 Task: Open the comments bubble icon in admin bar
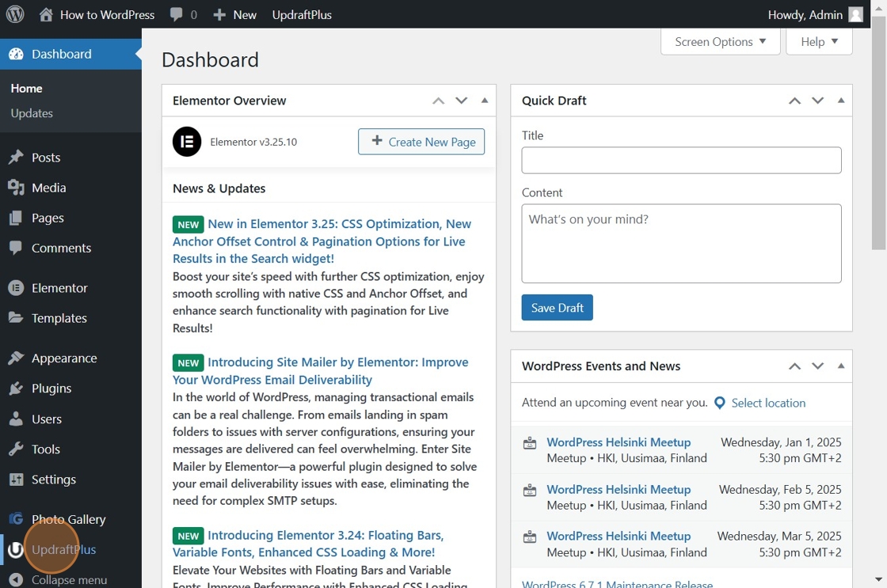(x=176, y=15)
